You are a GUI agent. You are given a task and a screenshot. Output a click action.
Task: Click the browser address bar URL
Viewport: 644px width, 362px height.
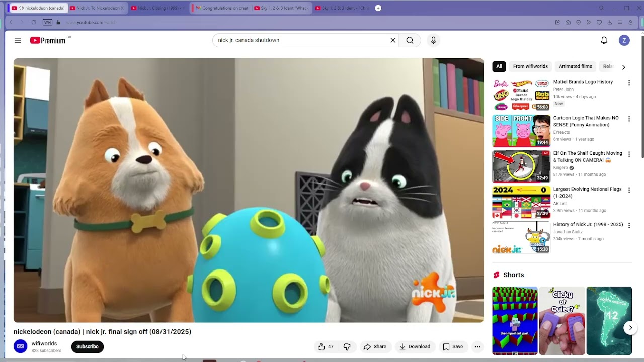tap(92, 22)
